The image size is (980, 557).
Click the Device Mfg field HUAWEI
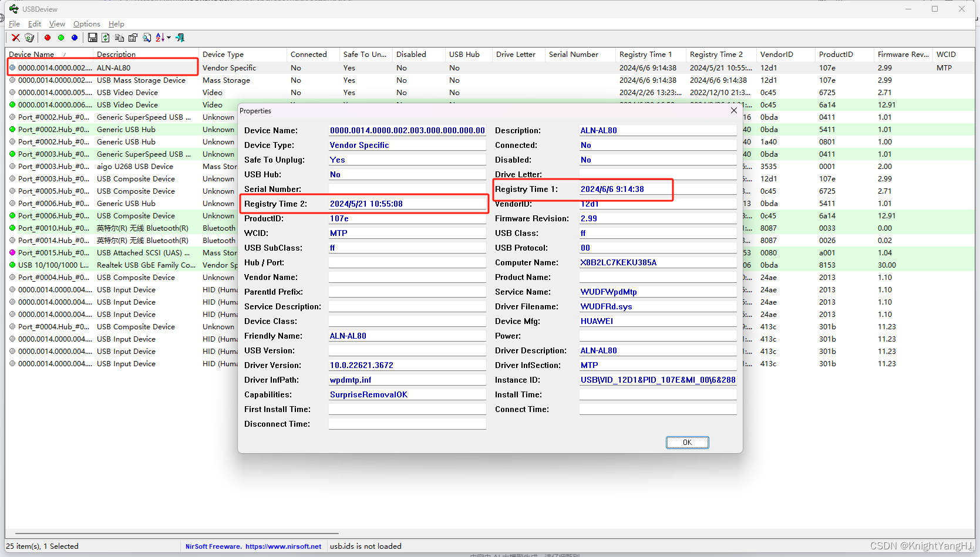(x=658, y=321)
